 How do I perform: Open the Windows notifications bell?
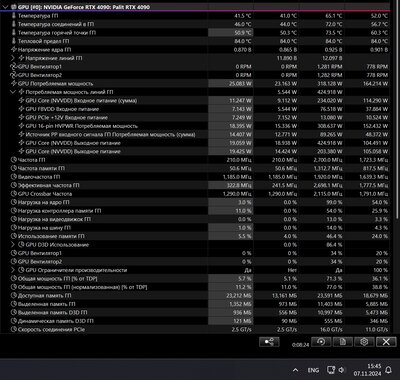pos(388,370)
